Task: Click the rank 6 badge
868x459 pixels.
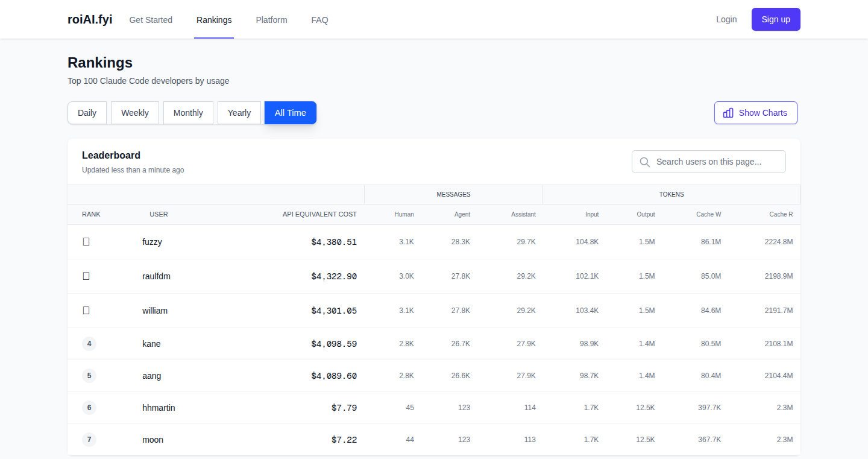Action: pos(89,408)
